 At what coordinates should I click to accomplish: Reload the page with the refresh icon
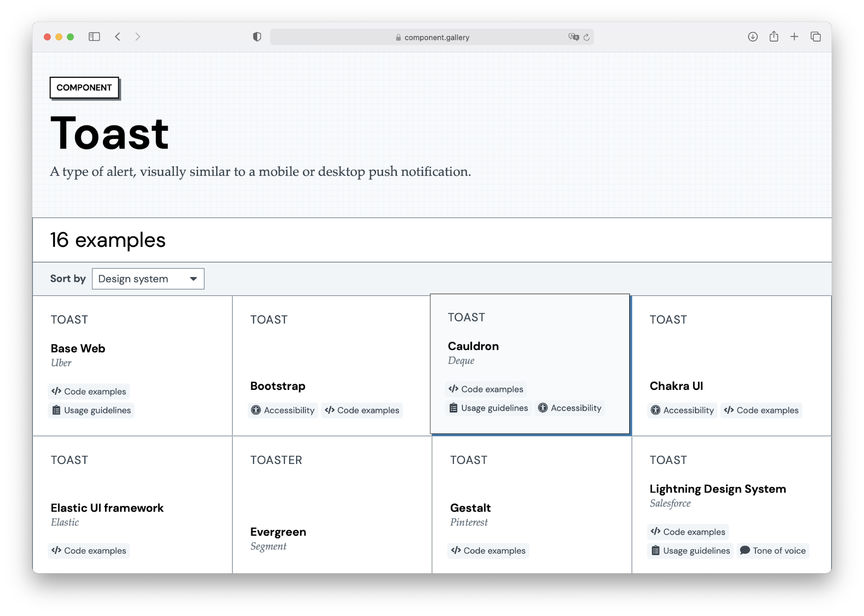pos(587,37)
